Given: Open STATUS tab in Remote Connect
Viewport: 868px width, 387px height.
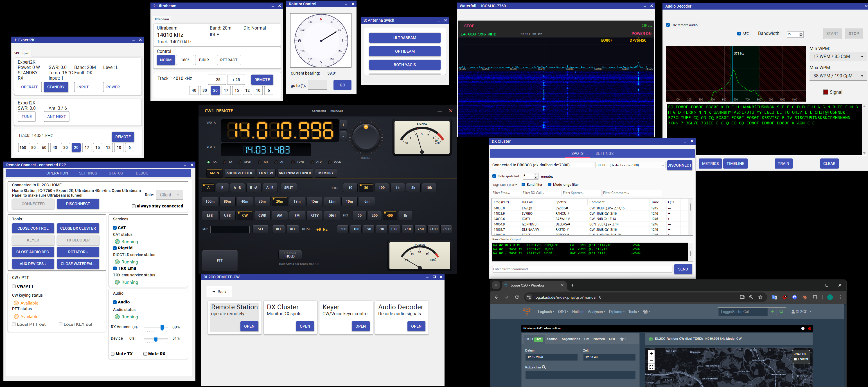Looking at the screenshot, I should click(x=116, y=173).
